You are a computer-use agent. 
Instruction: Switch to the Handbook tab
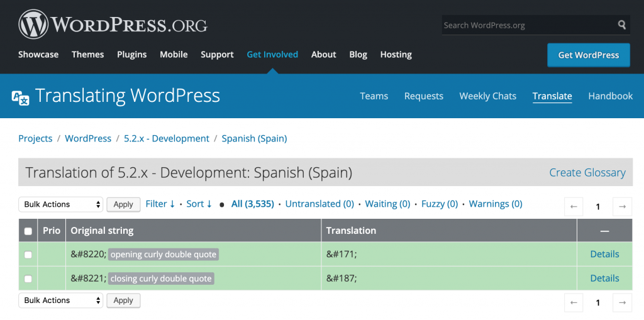pyautogui.click(x=611, y=96)
